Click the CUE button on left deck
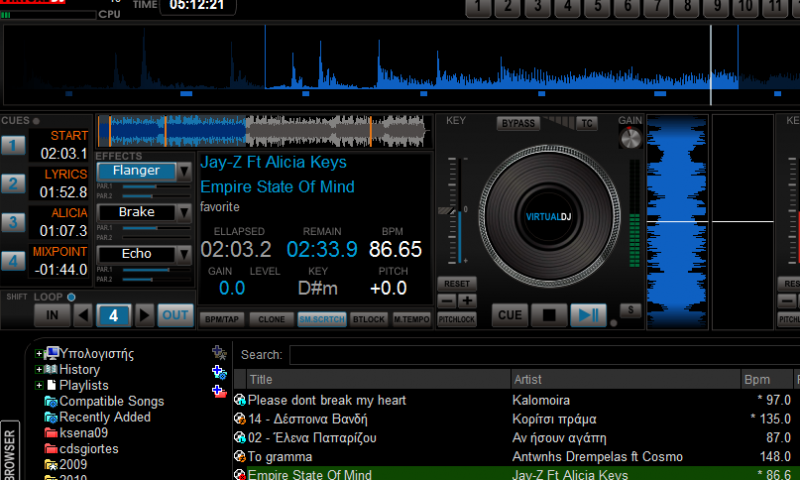800x480 pixels. coord(510,315)
